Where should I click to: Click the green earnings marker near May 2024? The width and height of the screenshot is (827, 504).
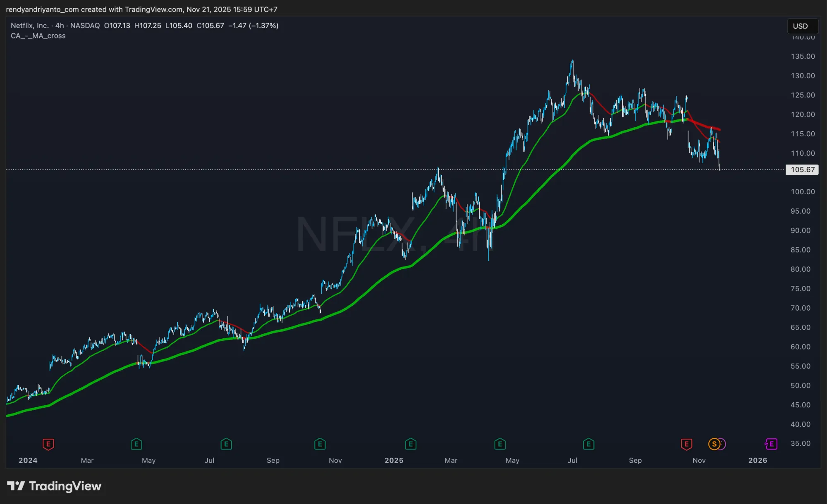click(136, 444)
